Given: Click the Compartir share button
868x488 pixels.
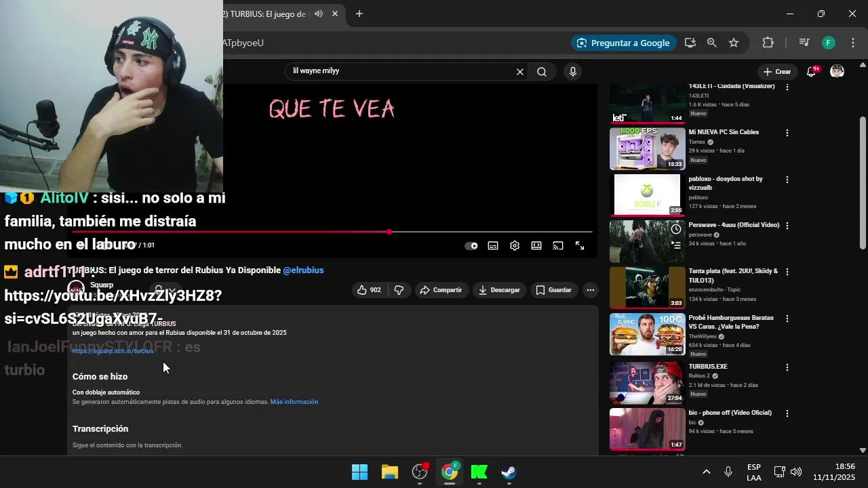Looking at the screenshot, I should point(441,290).
